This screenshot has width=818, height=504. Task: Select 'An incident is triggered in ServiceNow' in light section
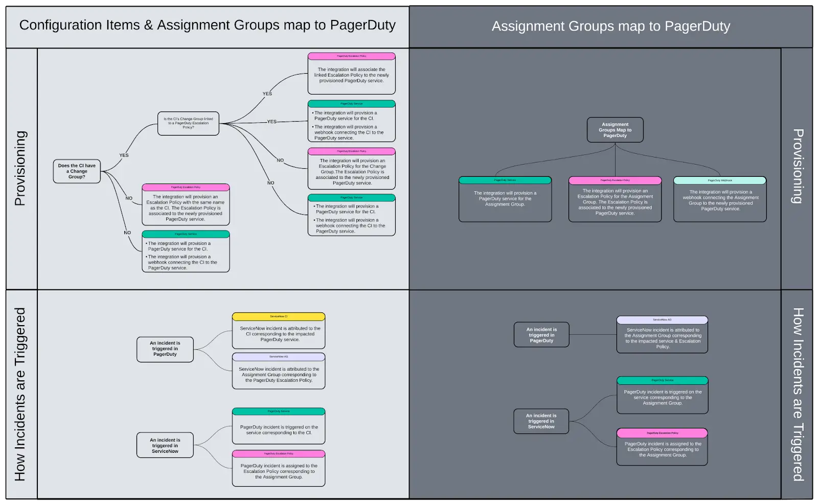pos(165,445)
